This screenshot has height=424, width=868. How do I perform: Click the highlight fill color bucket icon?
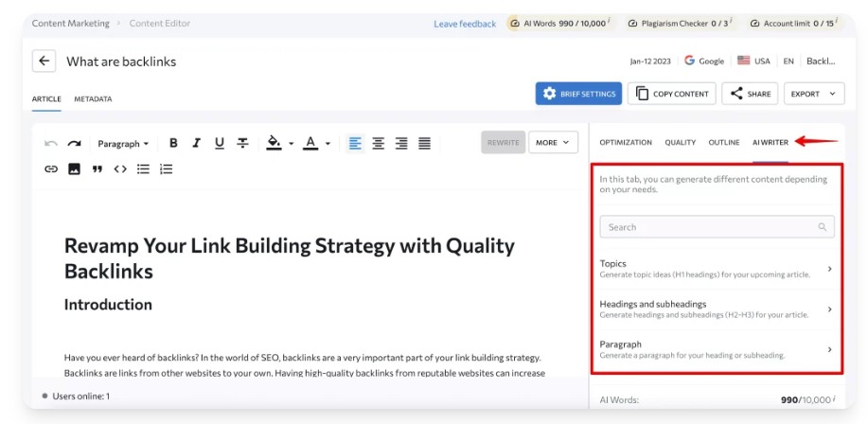tap(274, 143)
